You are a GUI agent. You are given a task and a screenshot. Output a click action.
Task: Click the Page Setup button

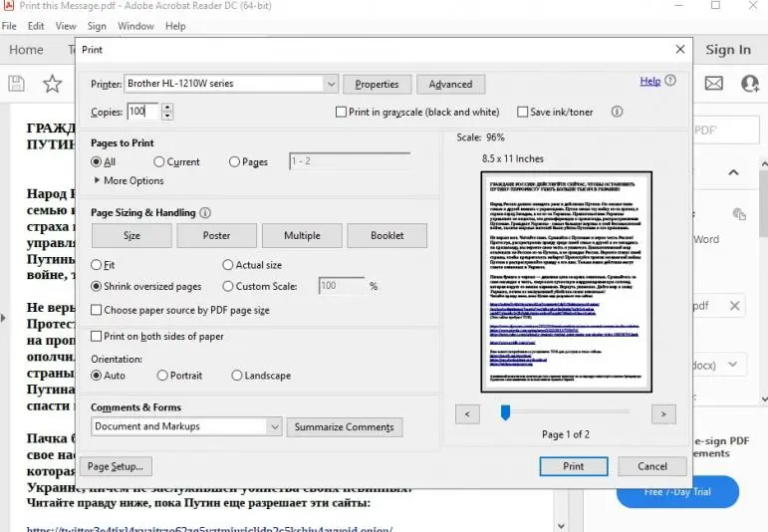117,466
